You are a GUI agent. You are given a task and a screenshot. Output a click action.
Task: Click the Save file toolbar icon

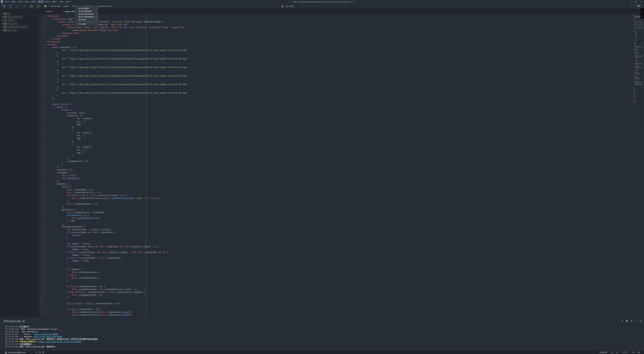coord(11,6)
